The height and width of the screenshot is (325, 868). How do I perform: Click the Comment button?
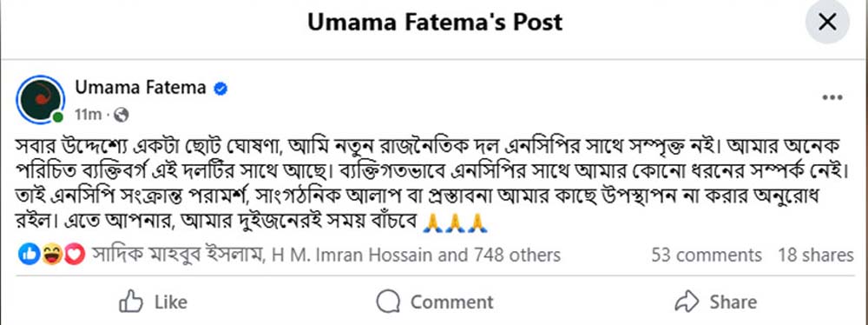coord(435,302)
